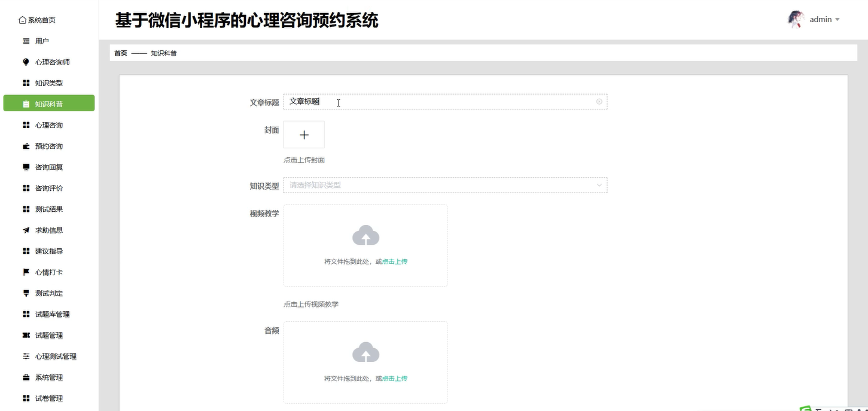The image size is (868, 411).
Task: Navigate to 首页 in the breadcrumb
Action: click(120, 53)
